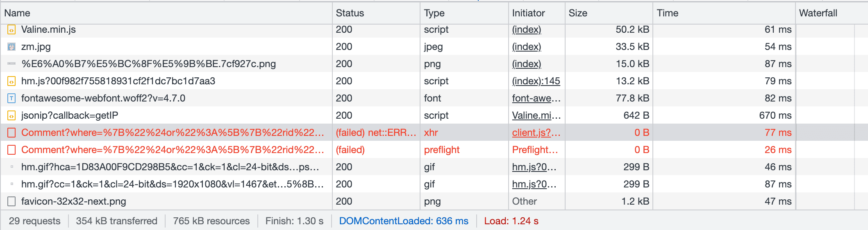This screenshot has height=230, width=868.
Task: Click the jsonip callback script icon
Action: pyautogui.click(x=11, y=115)
